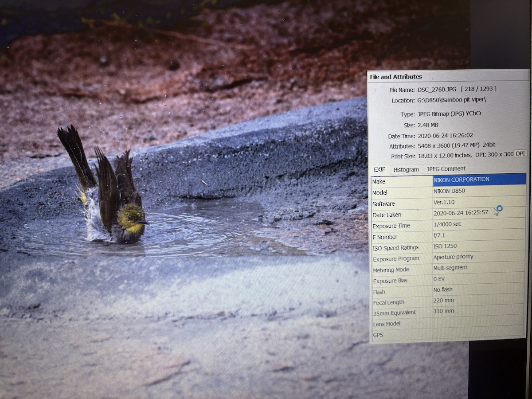The image size is (532, 399).
Task: Click the f/7.1 F Number value
Action: pyautogui.click(x=479, y=235)
